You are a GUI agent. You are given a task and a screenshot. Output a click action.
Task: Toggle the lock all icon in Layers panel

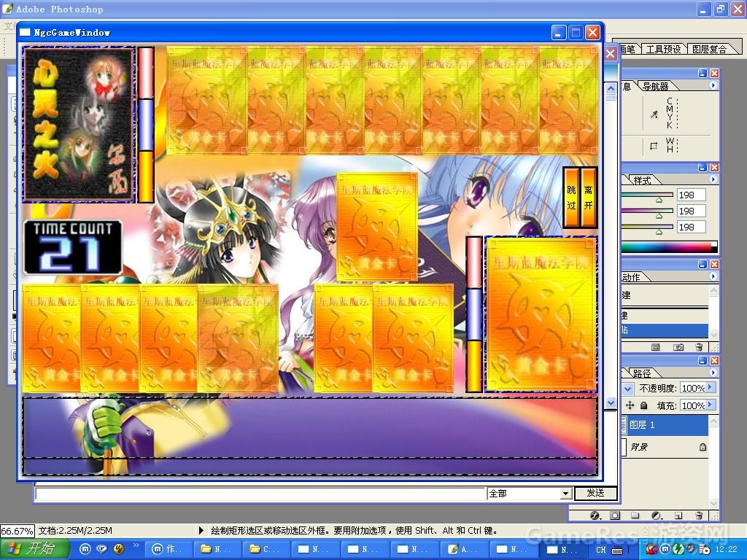click(644, 405)
